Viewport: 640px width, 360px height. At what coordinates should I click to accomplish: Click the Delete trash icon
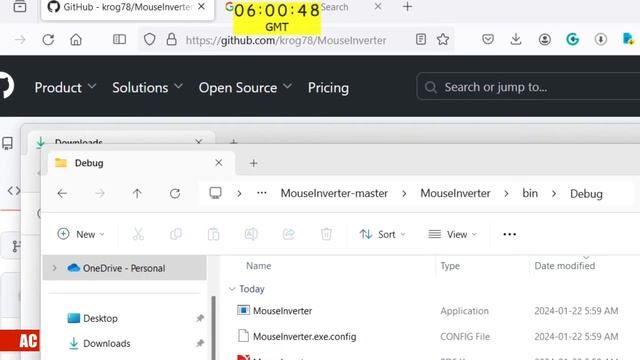click(x=326, y=234)
